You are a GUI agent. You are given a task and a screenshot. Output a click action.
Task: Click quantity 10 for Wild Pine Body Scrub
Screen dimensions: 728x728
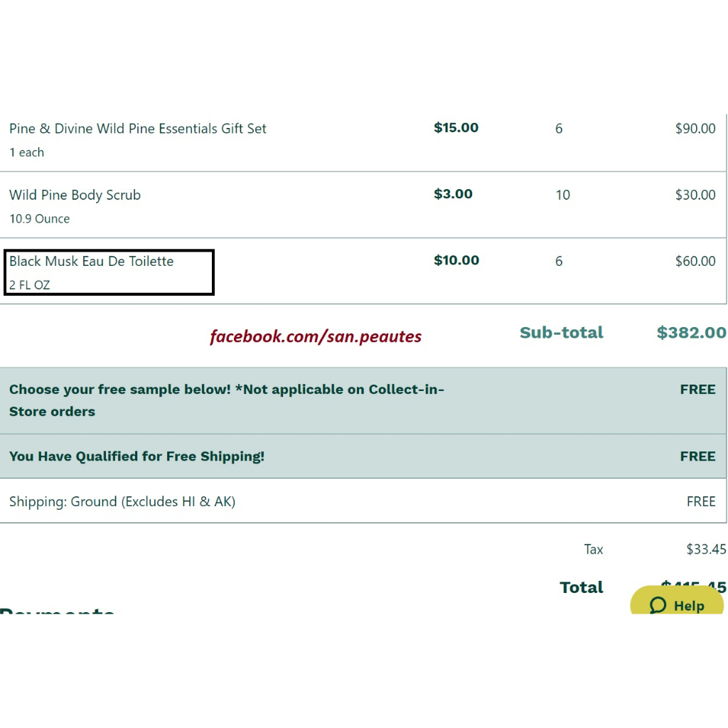(562, 195)
